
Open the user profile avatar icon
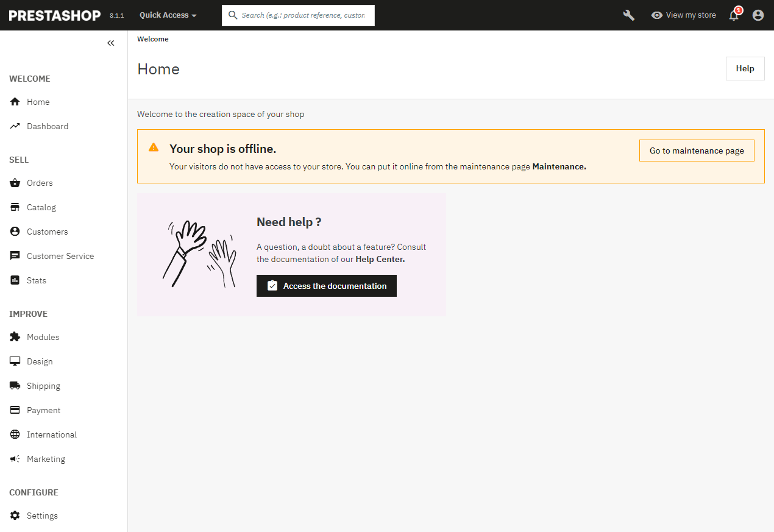coord(758,15)
